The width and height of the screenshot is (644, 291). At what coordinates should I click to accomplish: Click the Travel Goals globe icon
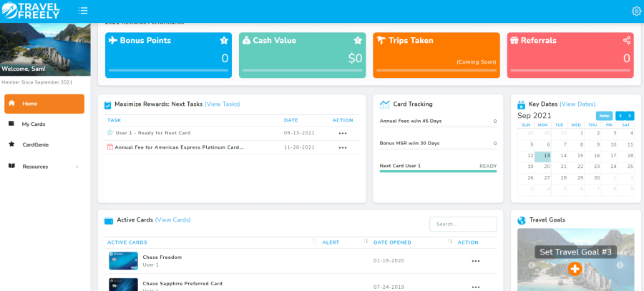pos(522,220)
